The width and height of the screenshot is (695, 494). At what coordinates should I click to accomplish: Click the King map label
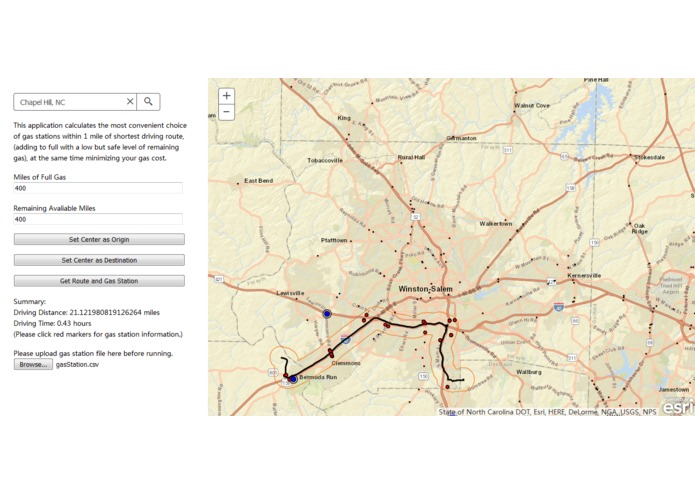coord(344,118)
